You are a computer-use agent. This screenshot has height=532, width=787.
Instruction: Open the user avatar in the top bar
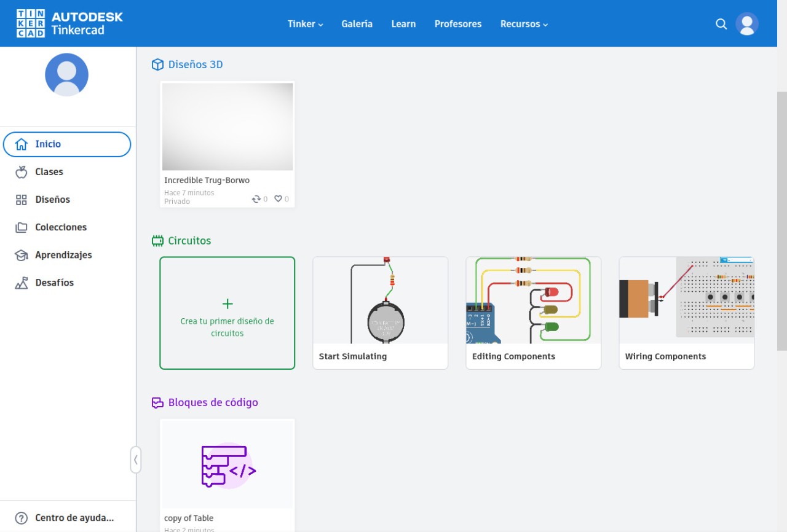tap(747, 24)
